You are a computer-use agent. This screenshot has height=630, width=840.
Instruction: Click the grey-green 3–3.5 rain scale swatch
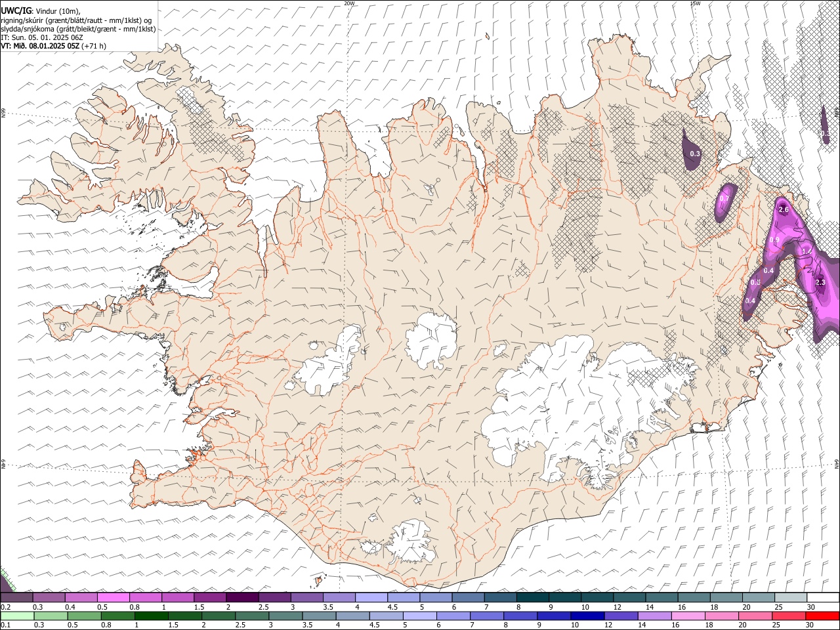tap(286, 616)
